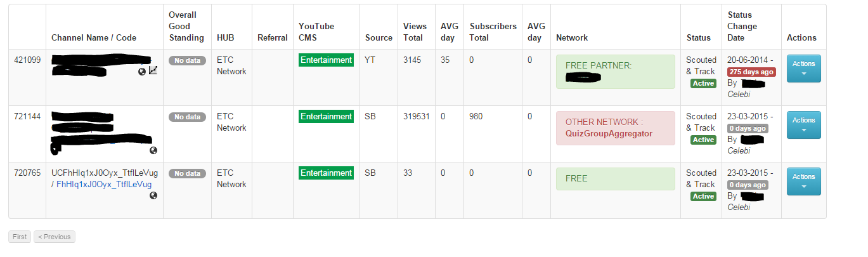The image size is (868, 257).
Task: Click the Entertainment CMS tag in row 721144
Action: pyautogui.click(x=326, y=117)
